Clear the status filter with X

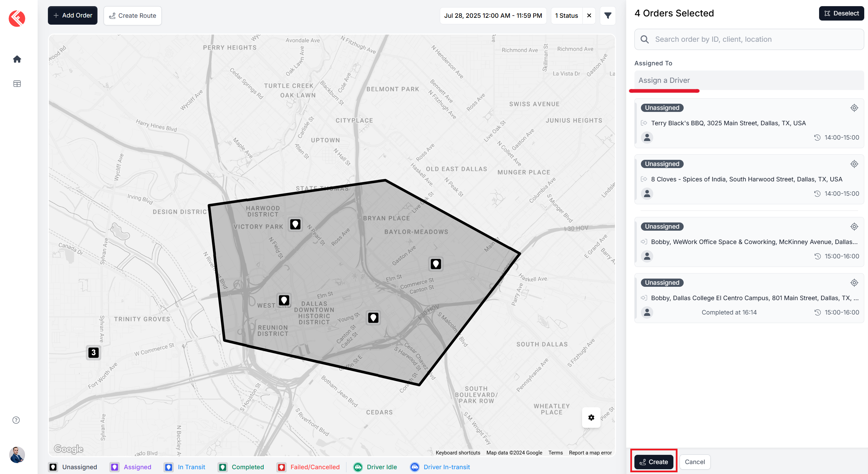589,16
